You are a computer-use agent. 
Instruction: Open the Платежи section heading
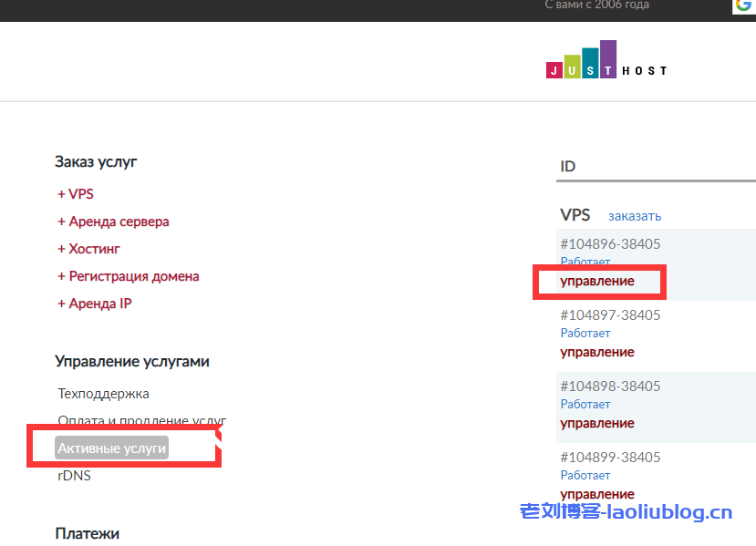(88, 532)
